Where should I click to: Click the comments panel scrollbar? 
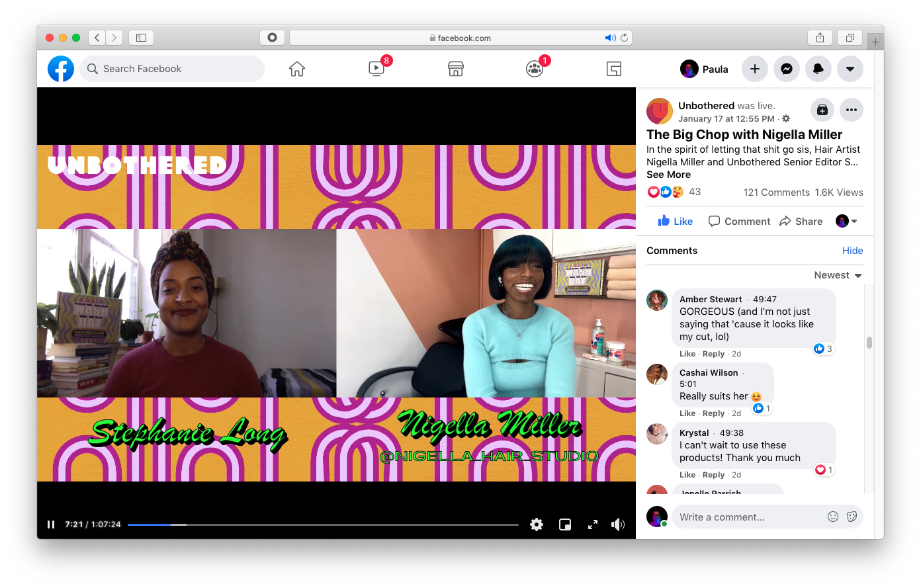(869, 343)
